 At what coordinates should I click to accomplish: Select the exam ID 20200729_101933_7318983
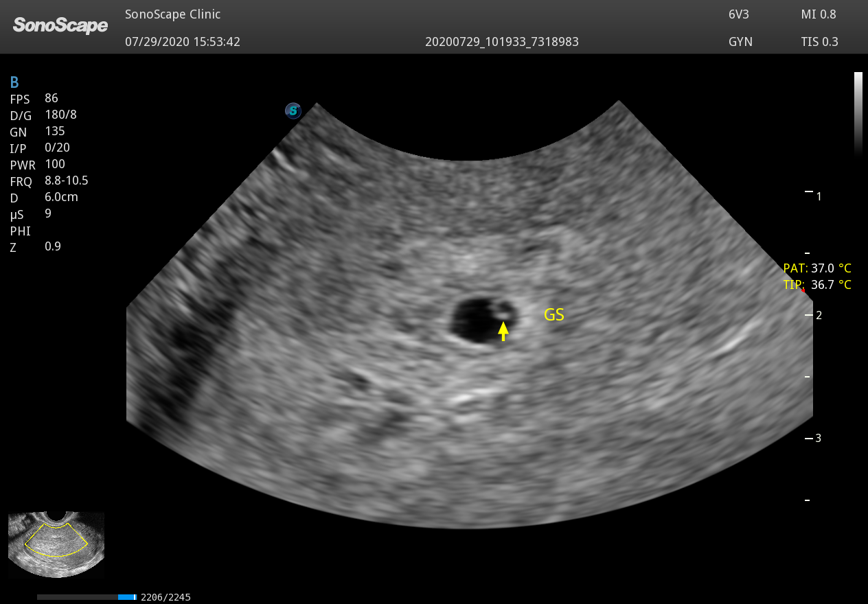(x=502, y=42)
